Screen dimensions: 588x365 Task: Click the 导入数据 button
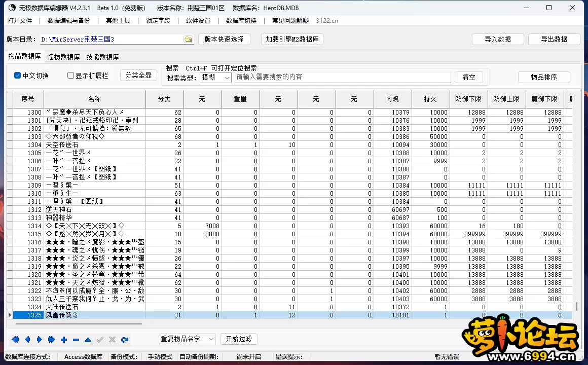click(x=498, y=40)
